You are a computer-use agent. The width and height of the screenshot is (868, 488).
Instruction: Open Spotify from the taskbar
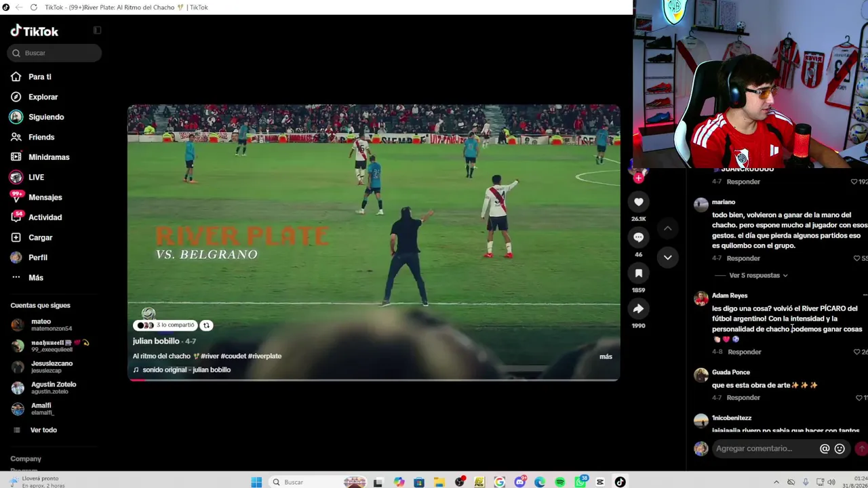tap(560, 482)
